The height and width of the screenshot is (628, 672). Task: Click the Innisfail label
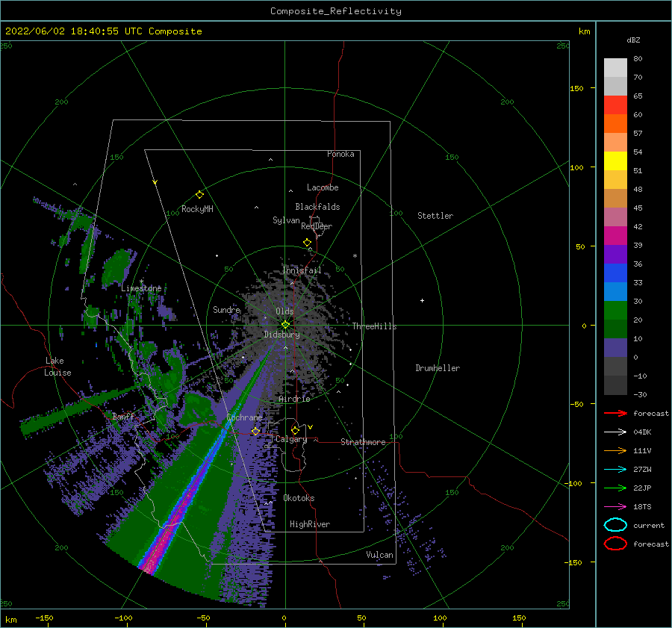[x=302, y=270]
